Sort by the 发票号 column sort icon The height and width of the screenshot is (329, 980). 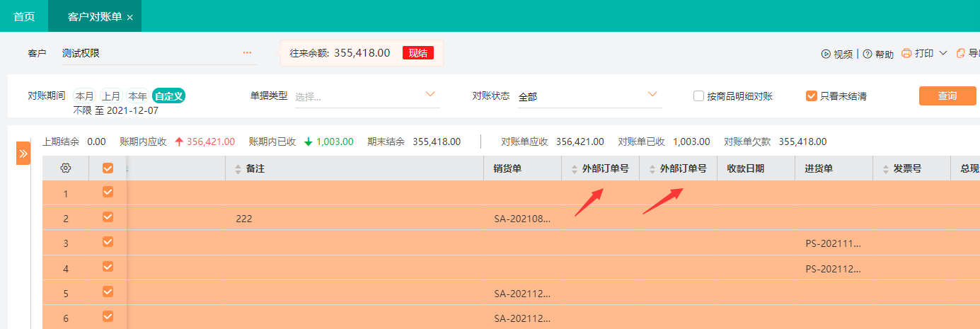(x=885, y=169)
